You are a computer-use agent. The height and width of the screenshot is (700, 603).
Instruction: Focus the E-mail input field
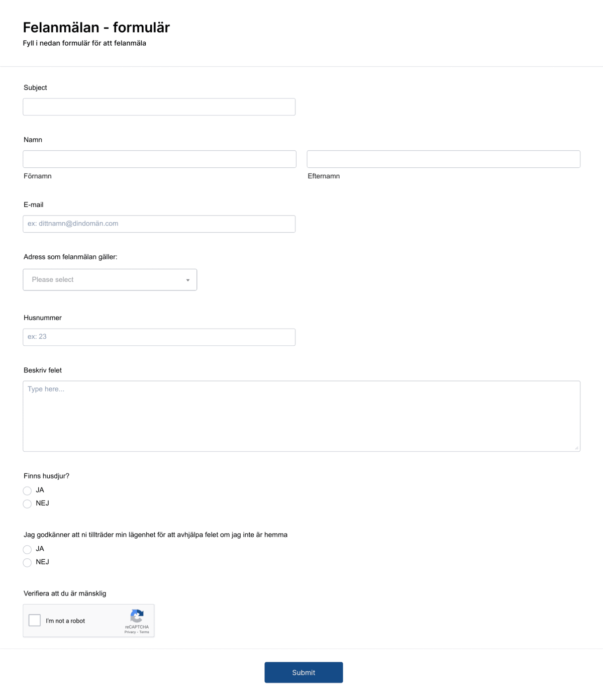pos(159,223)
